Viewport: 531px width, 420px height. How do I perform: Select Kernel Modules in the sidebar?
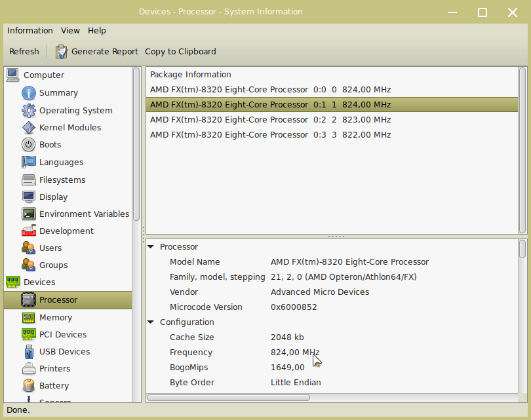point(68,128)
